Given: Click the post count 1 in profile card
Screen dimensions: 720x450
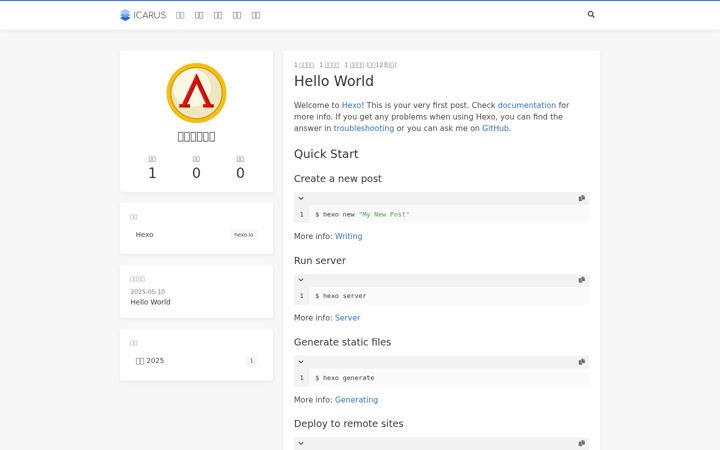Looking at the screenshot, I should tap(152, 173).
